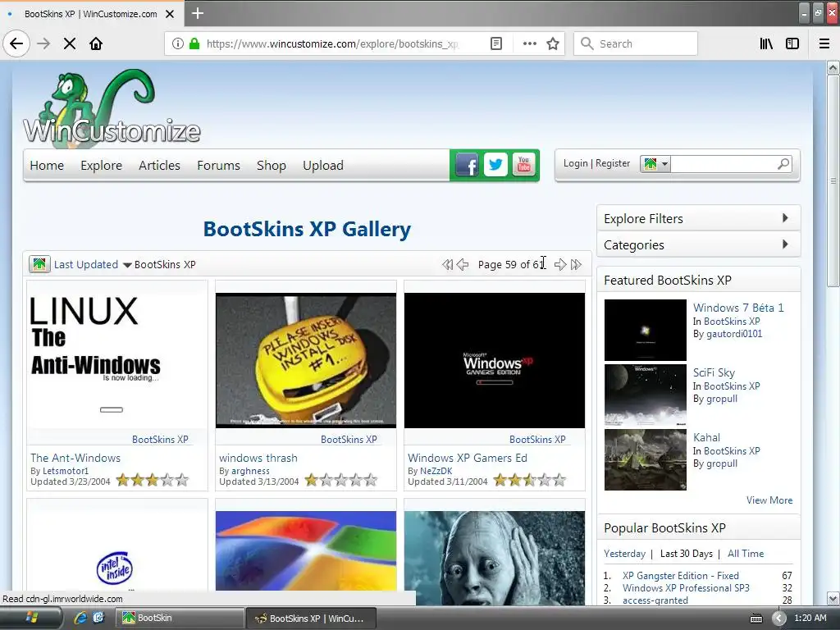The height and width of the screenshot is (630, 840).
Task: Open the windows thrash skin link
Action: click(x=258, y=458)
